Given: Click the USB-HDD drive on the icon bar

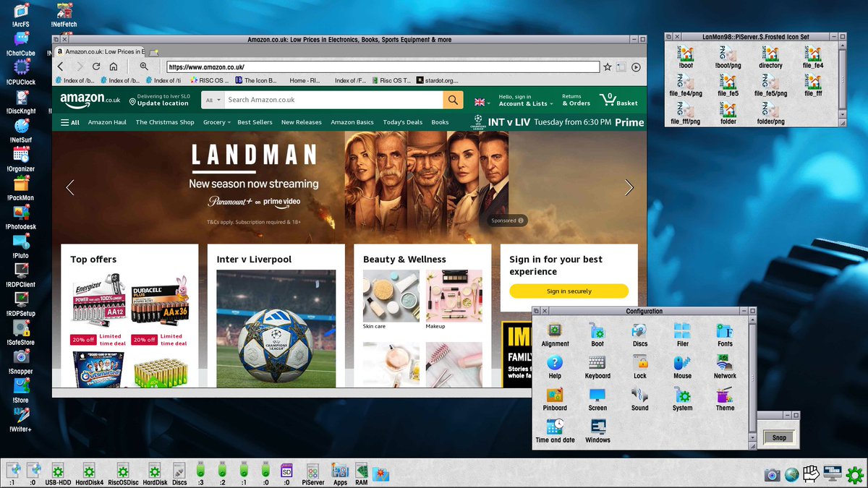Looking at the screenshot, I should tap(58, 474).
